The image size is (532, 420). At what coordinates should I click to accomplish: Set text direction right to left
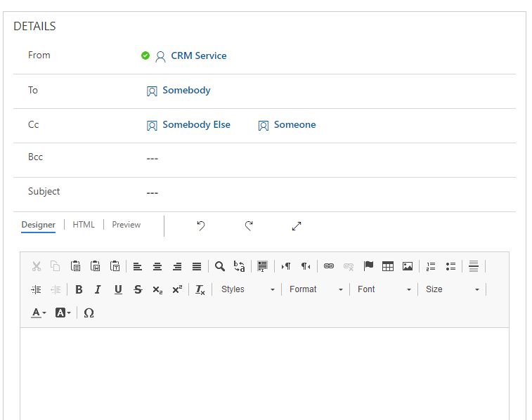tap(306, 266)
